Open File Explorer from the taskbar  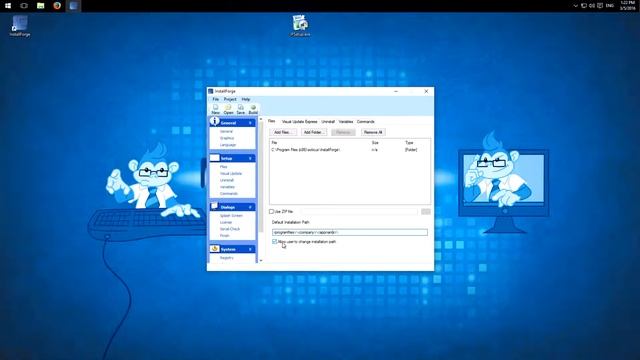click(x=40, y=6)
